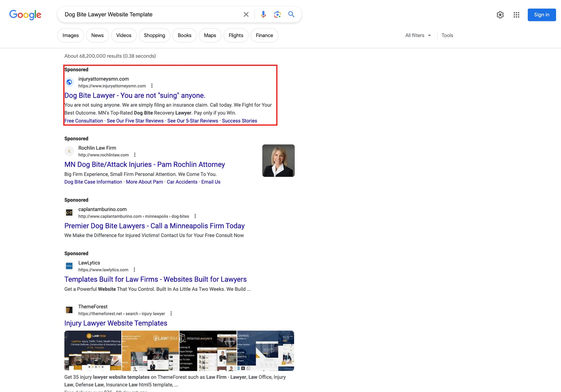
Task: Click the caplantamburino.com dog-bites breadcrumb URL
Action: click(134, 216)
